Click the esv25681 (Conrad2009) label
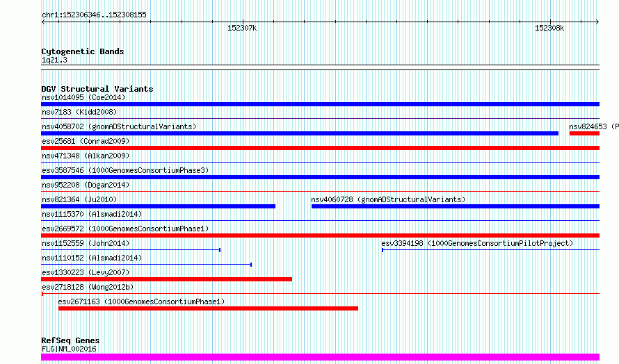Screen dimensions: 619x364 tap(86, 141)
